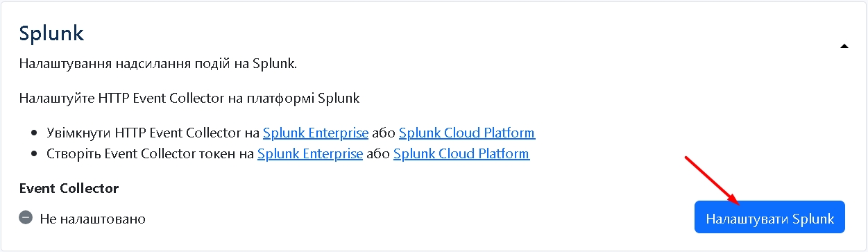The height and width of the screenshot is (252, 868).
Task: Collapse the Splunk section with the caret arrow
Action: pyautogui.click(x=844, y=46)
